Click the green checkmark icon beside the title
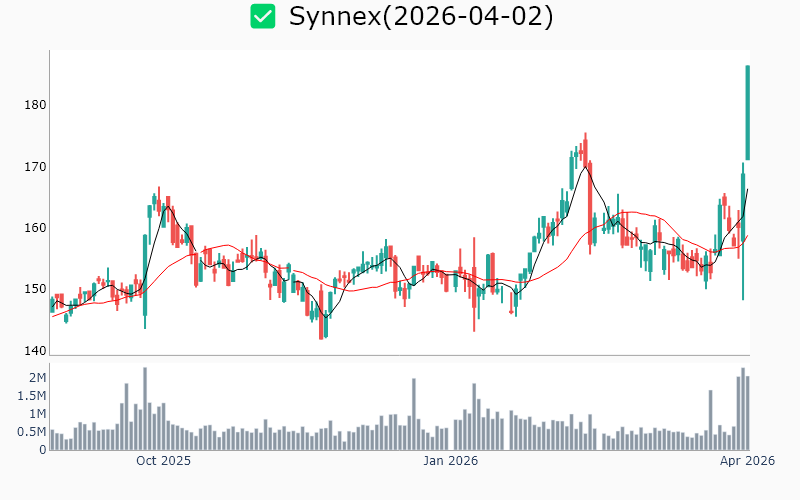This screenshot has height=500, width=800. [x=262, y=16]
